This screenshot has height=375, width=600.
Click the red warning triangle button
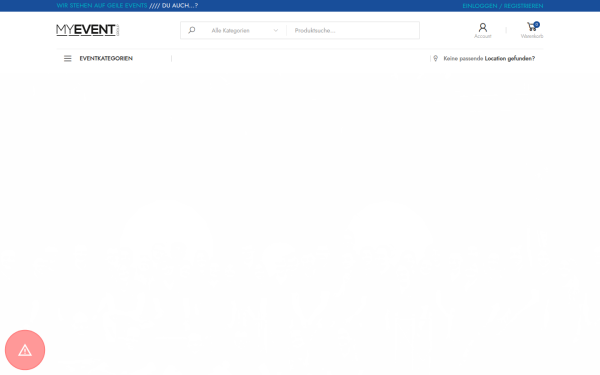click(x=25, y=350)
